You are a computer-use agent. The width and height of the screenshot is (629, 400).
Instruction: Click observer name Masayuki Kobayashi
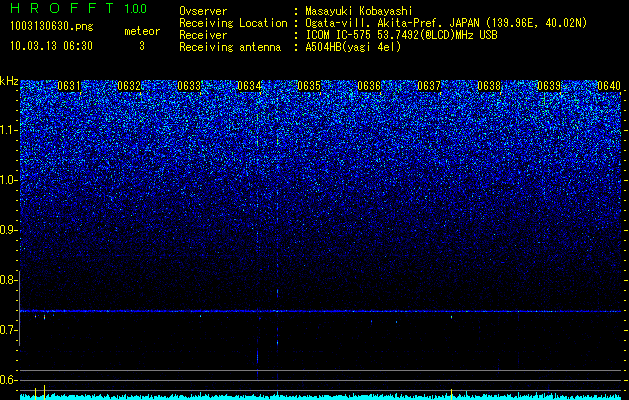[x=359, y=11]
